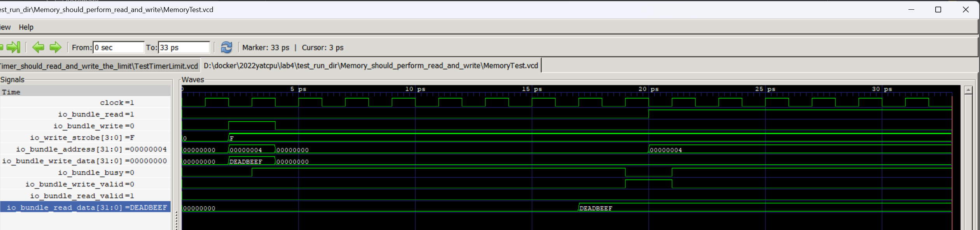Minimize the GTKWave window

tap(911, 10)
